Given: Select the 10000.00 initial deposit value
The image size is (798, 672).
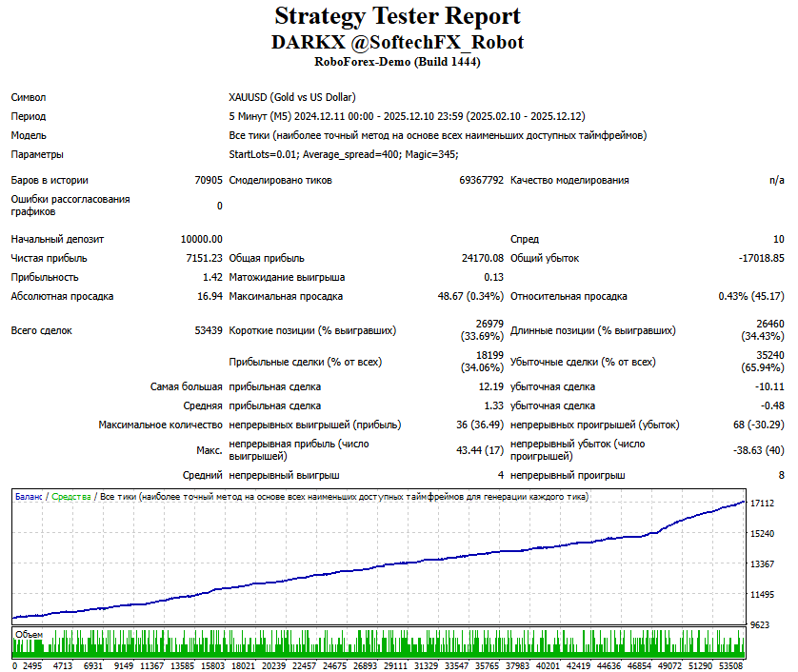Looking at the screenshot, I should pyautogui.click(x=202, y=239).
